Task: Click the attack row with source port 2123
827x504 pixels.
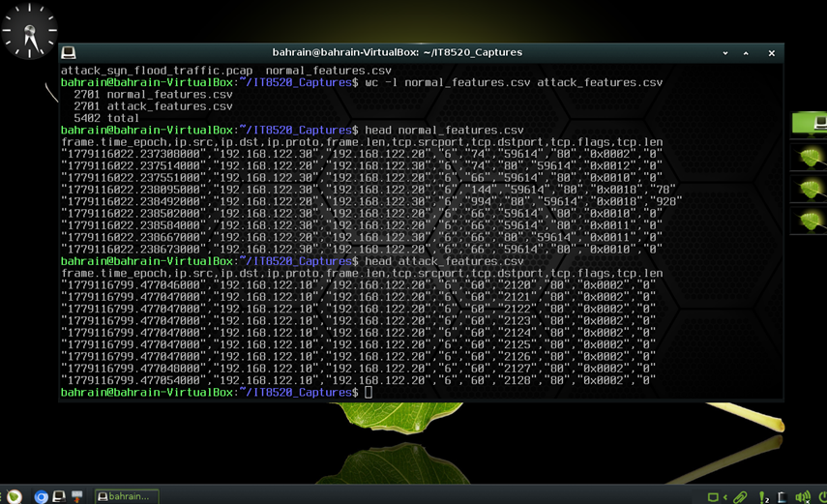Action: tap(359, 321)
